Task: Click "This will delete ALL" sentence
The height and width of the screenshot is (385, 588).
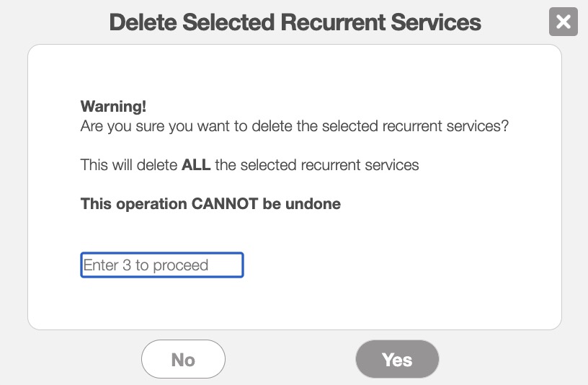Action: pyautogui.click(x=249, y=165)
